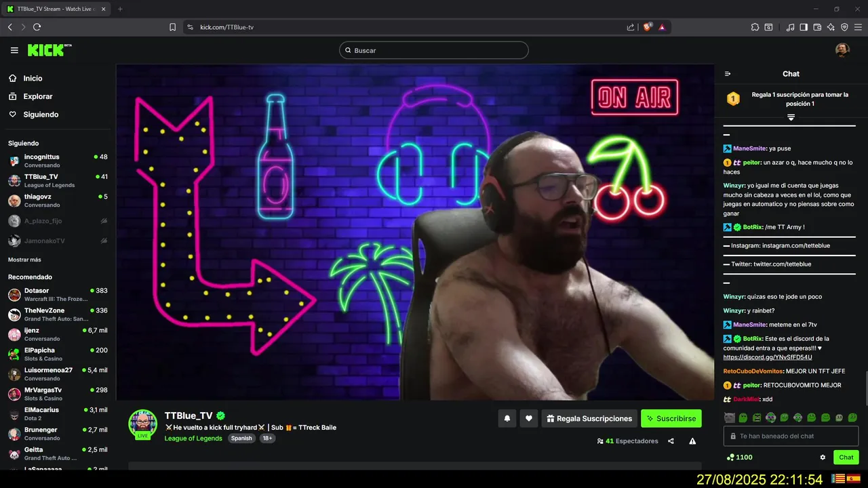Open the Kick hamburger sidebar menu
Viewport: 868px width, 488px height.
[14, 50]
